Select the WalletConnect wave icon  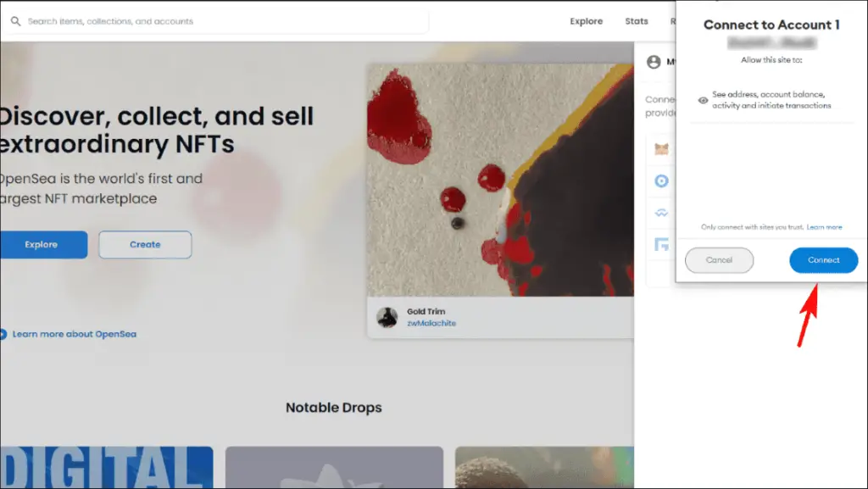point(661,213)
